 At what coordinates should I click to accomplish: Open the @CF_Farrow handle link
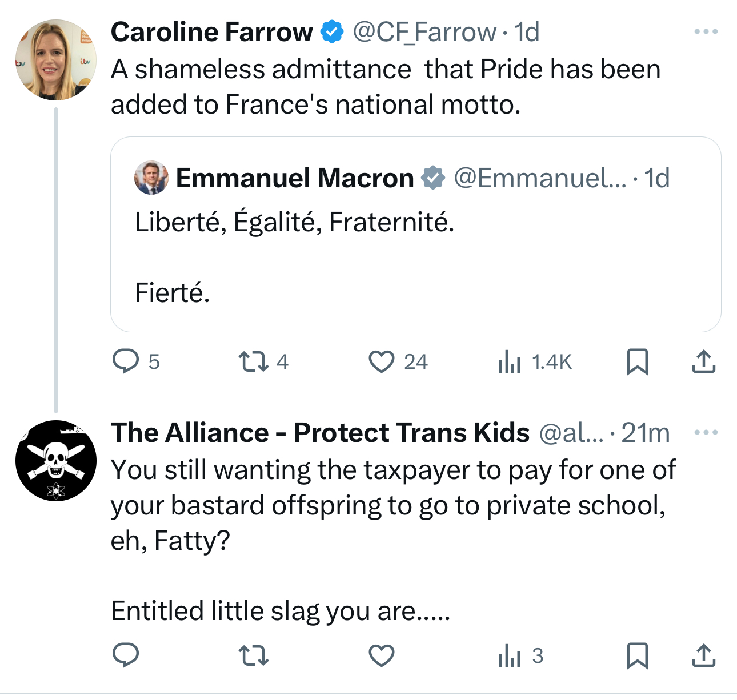point(424,32)
